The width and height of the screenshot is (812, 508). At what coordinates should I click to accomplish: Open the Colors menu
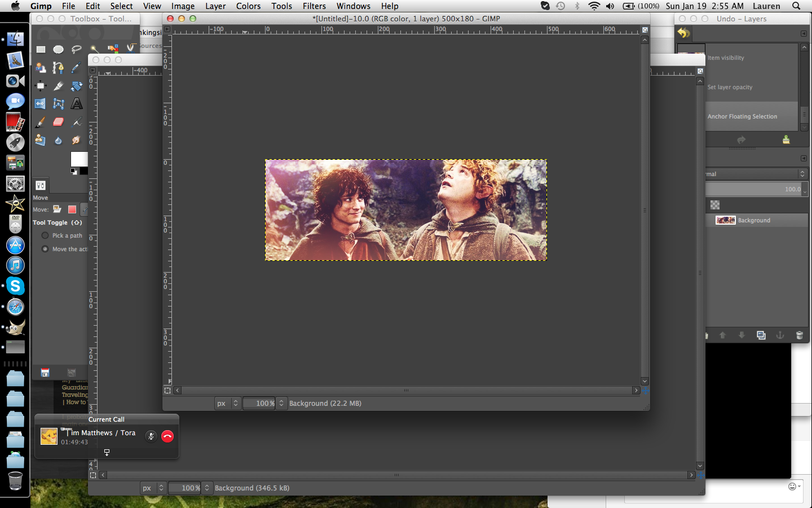tap(248, 6)
